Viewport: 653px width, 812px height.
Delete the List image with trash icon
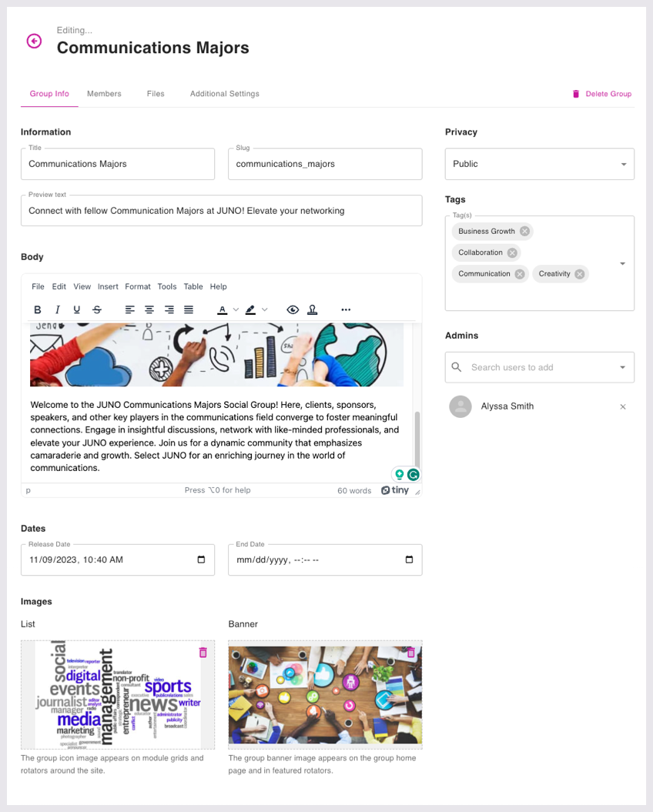(203, 653)
